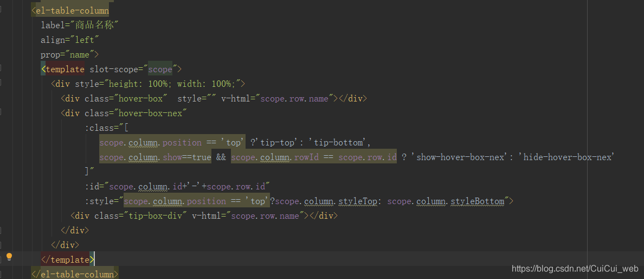Click the label="商品名称" attribute
Image resolution: width=644 pixels, height=279 pixels.
coord(79,25)
